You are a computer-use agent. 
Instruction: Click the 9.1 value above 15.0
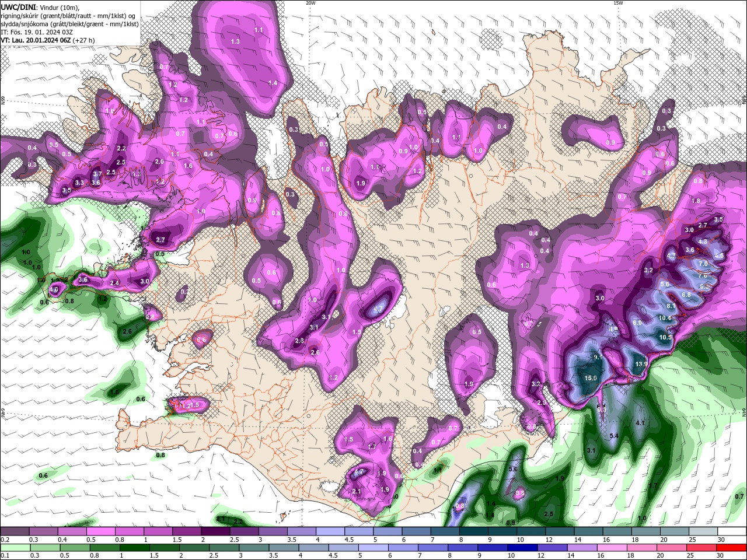tap(598, 357)
